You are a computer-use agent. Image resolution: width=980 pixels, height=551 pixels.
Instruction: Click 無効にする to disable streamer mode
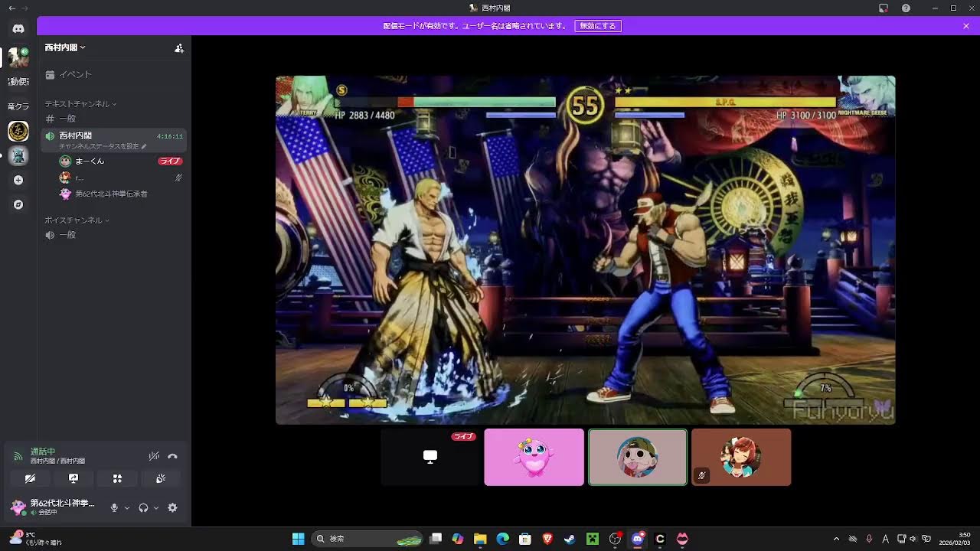(x=598, y=26)
